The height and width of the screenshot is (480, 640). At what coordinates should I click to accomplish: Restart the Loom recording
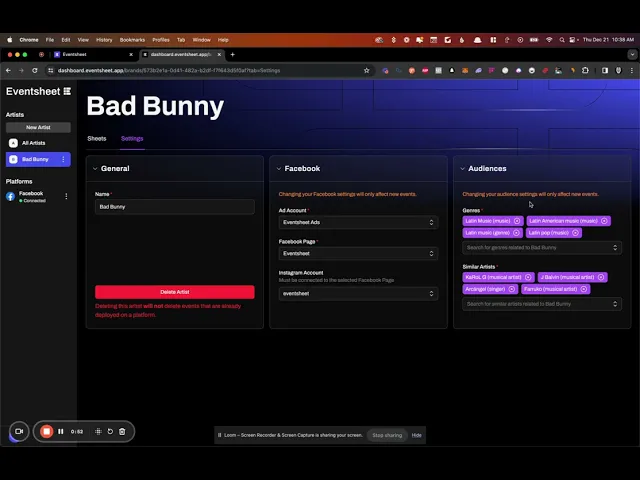coord(110,431)
